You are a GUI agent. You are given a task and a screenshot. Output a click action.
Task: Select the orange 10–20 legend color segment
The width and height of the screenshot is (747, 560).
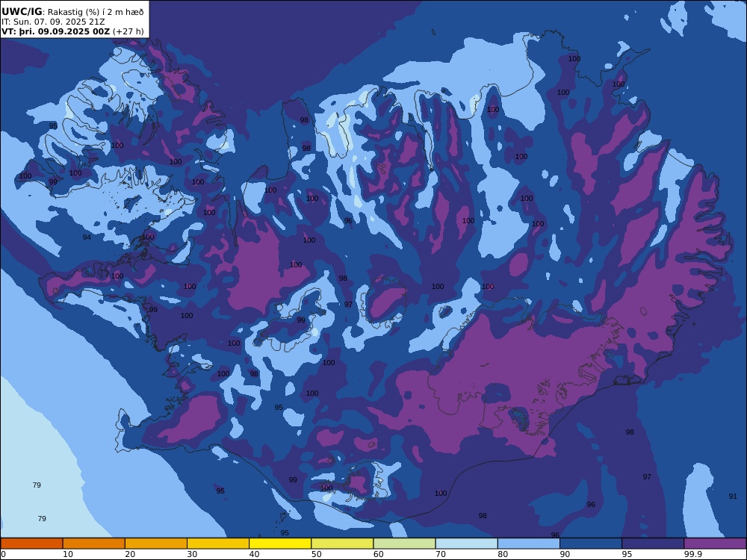[94, 544]
